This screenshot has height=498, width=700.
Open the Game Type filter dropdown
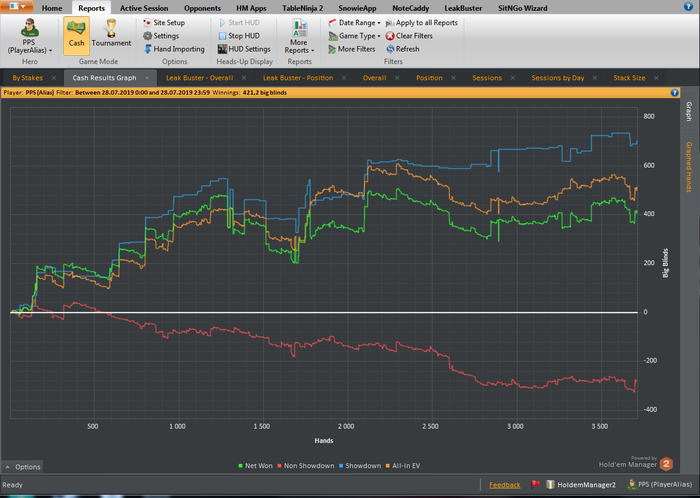(354, 36)
